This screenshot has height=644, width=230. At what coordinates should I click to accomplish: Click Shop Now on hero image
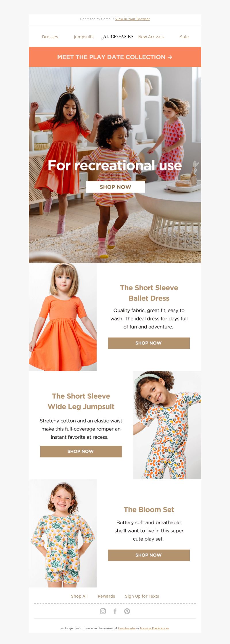[x=115, y=187]
